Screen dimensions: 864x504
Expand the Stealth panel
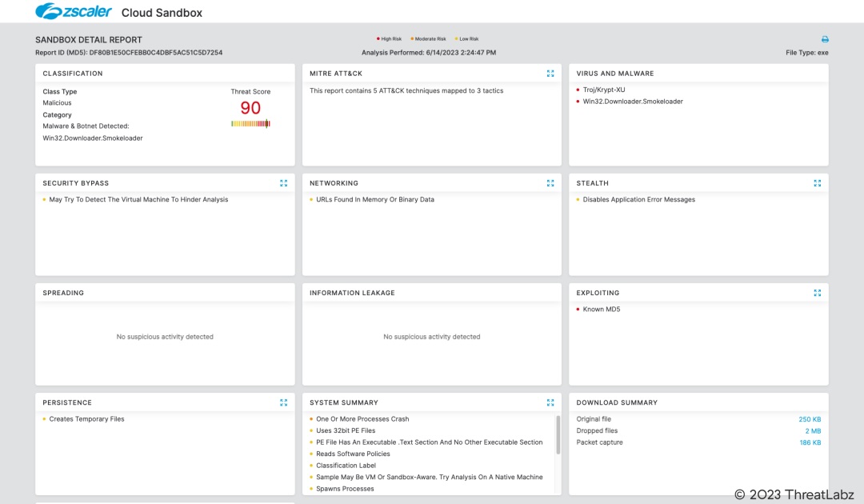[817, 183]
